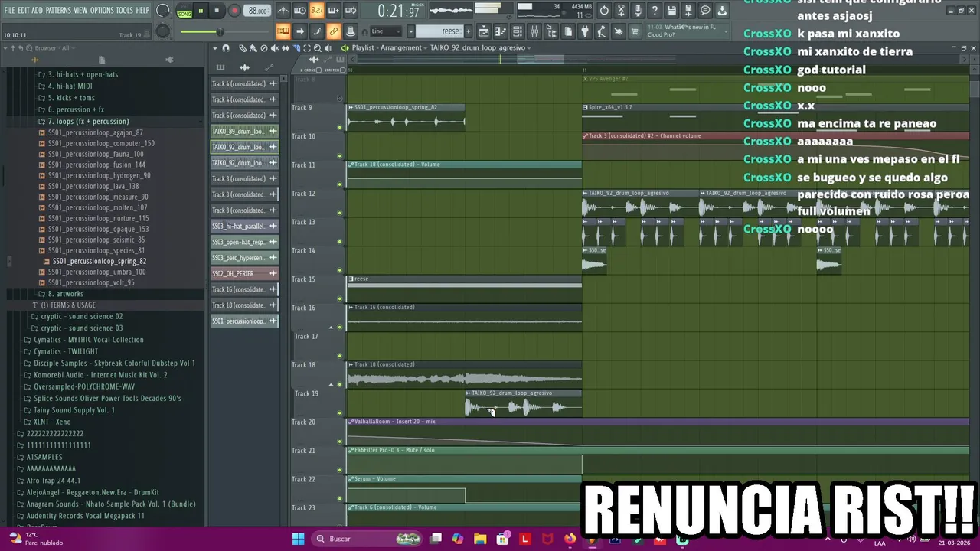Select the playlist Draw pencil tool
Viewport: 980px width, 551px height.
point(243,47)
